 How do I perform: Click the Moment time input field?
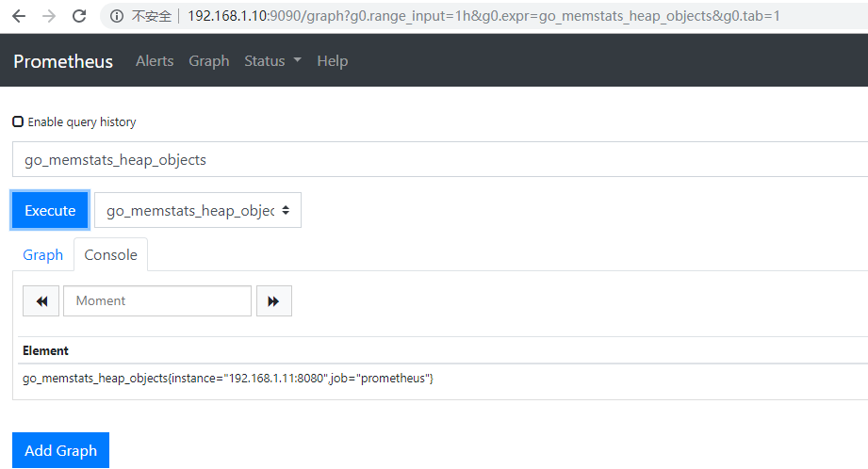157,300
